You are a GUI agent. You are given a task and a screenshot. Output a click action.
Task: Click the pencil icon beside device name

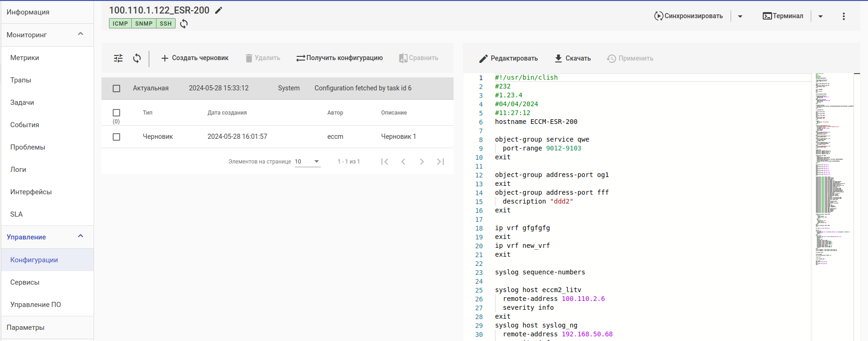click(x=218, y=10)
